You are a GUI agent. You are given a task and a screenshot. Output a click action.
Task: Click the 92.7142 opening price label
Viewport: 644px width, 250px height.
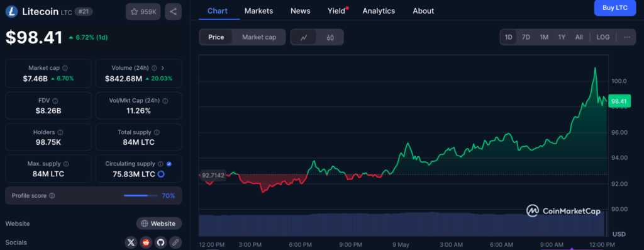coord(213,176)
